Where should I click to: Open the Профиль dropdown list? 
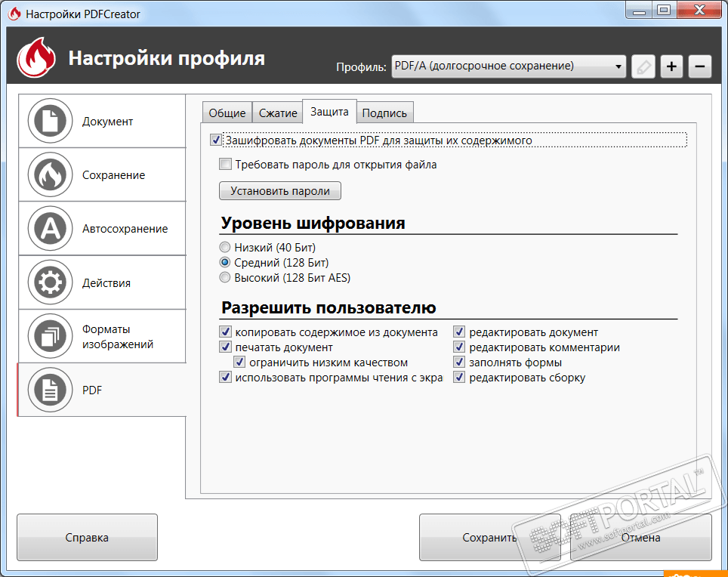508,66
